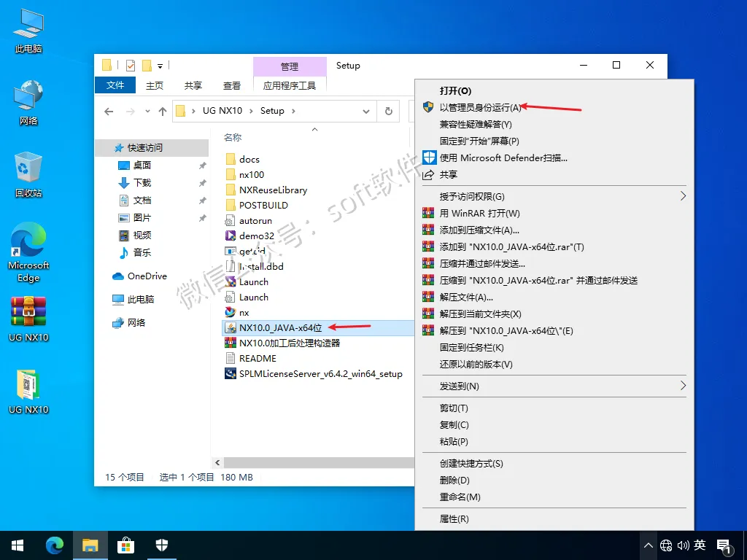Show hidden system tray icons

click(x=648, y=545)
